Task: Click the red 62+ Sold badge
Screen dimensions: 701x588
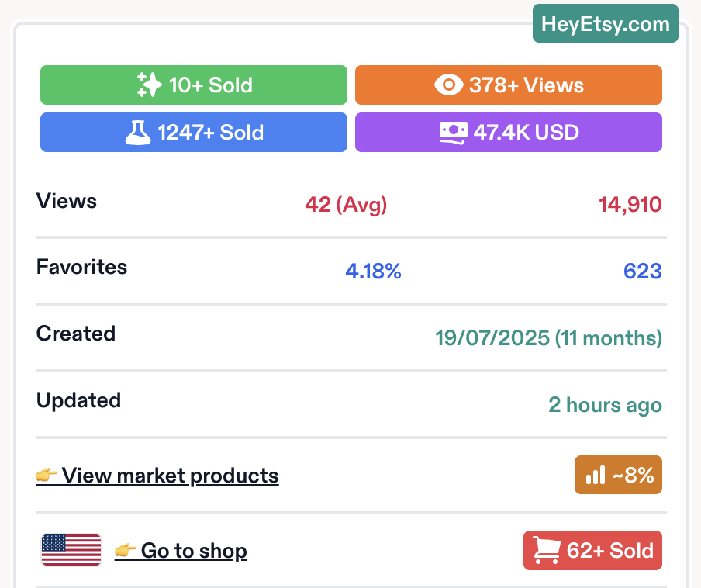Action: (x=592, y=551)
